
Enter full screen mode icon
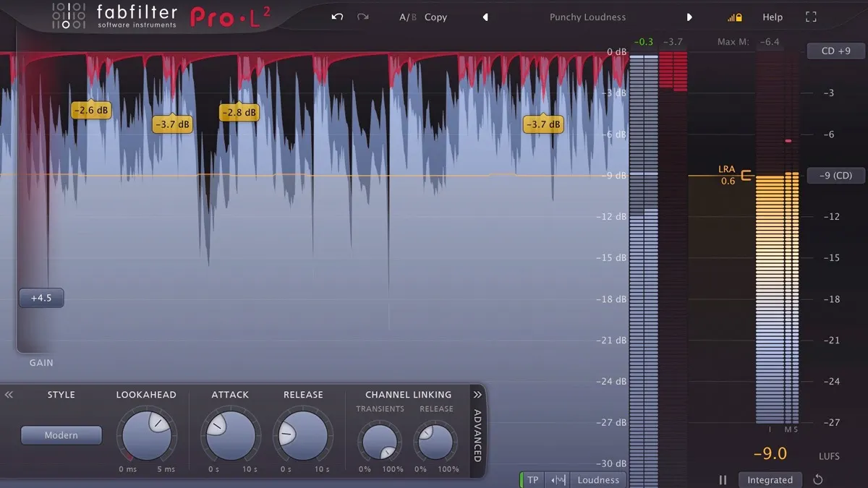tap(811, 17)
